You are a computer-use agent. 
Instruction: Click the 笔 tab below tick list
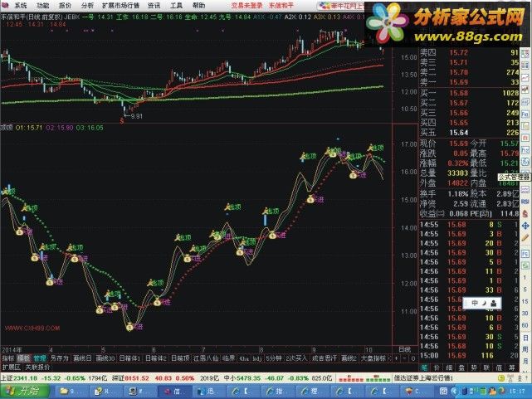[424, 367]
